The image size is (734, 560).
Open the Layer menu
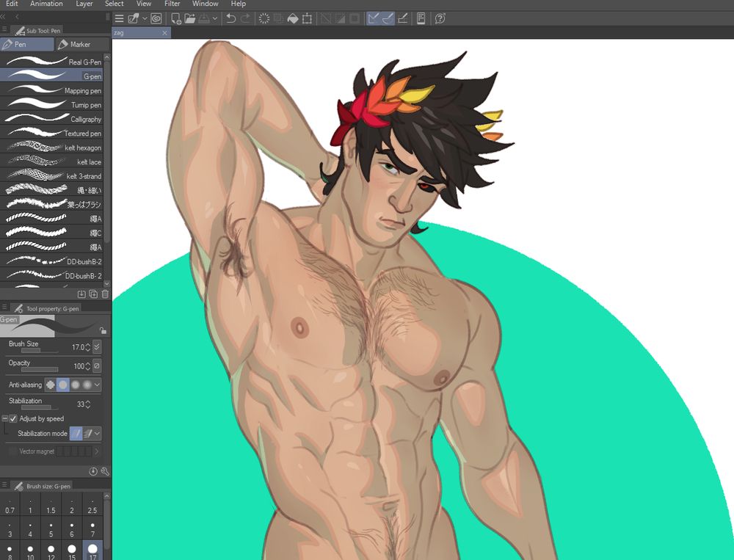point(84,4)
